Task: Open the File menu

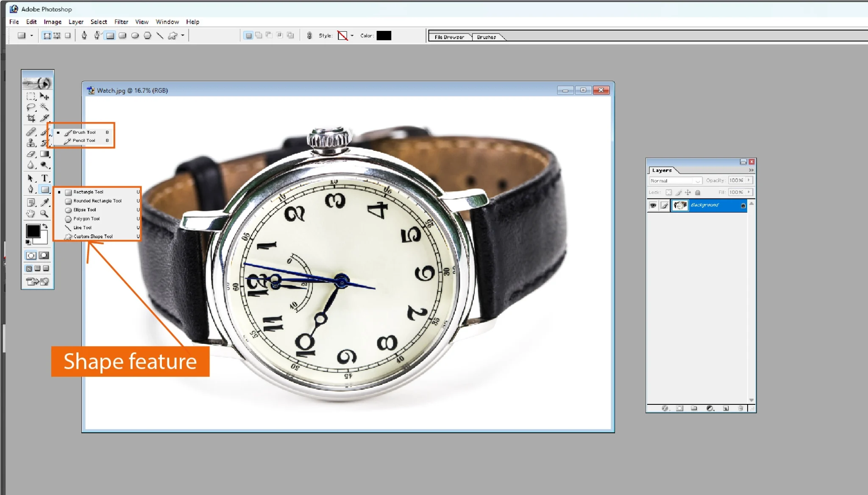Action: click(x=14, y=22)
